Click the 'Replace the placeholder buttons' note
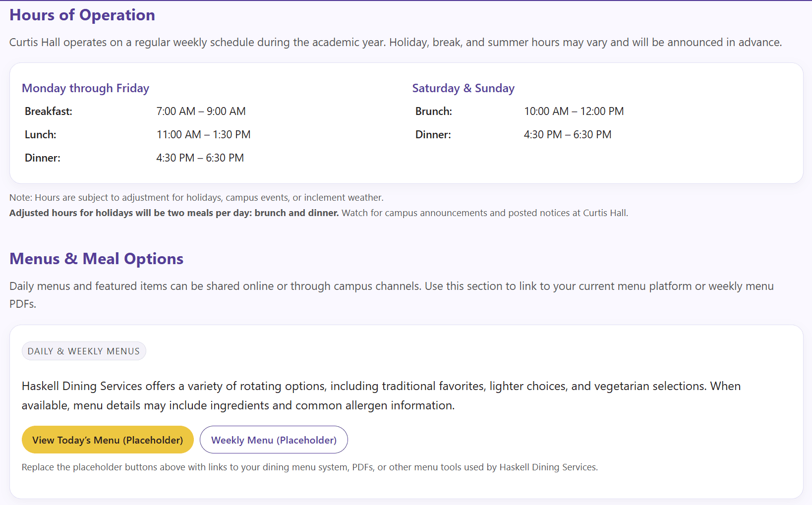 tap(309, 467)
